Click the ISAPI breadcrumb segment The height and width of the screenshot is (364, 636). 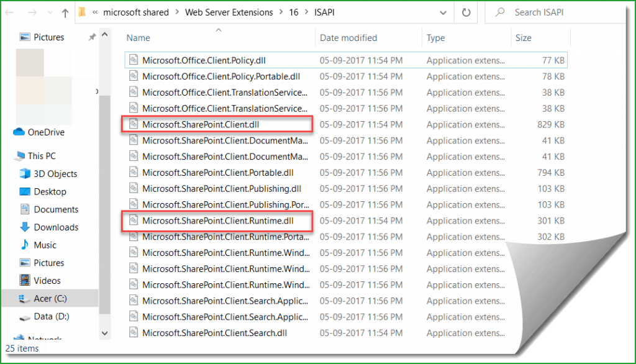(x=324, y=12)
